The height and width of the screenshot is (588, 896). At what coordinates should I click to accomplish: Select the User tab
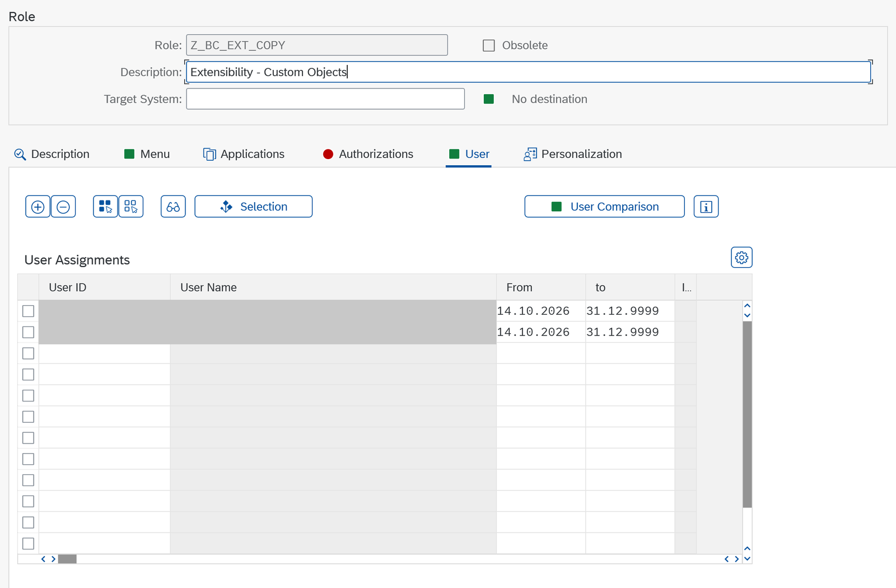tap(469, 154)
